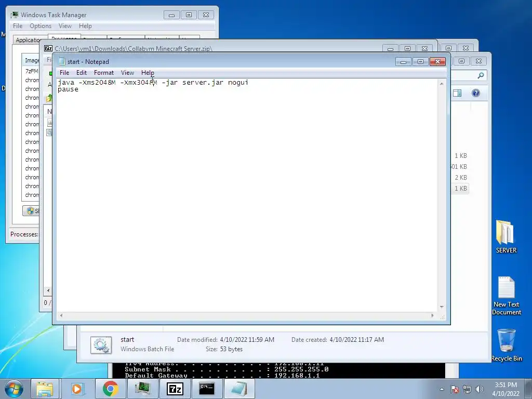Click 7-Zip window title bar path
532x399 pixels.
point(134,48)
